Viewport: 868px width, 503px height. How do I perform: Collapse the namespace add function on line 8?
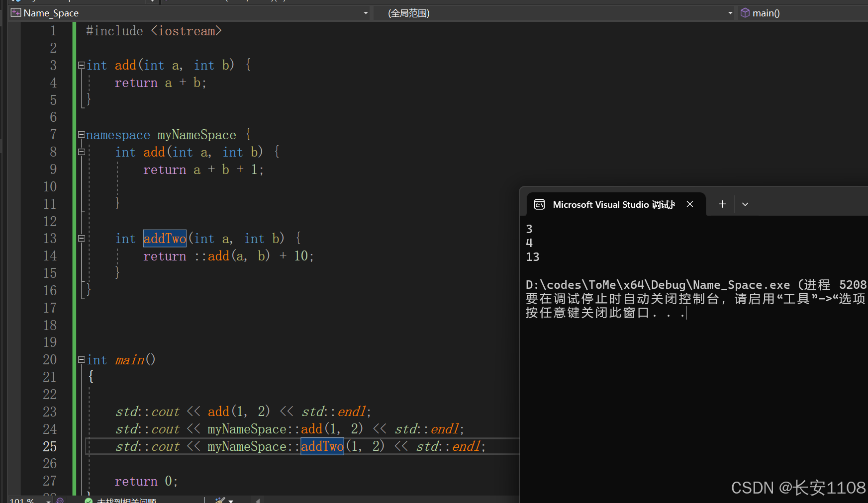[82, 152]
